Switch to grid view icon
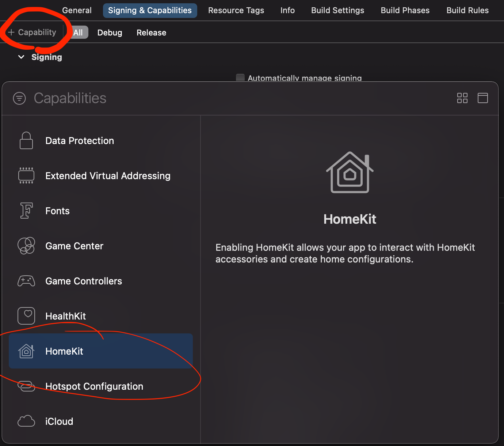The image size is (504, 446). (462, 98)
